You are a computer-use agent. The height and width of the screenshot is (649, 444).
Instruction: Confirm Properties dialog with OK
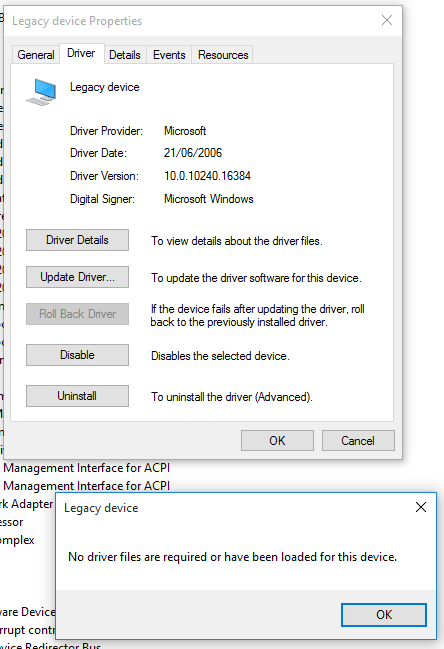point(277,440)
